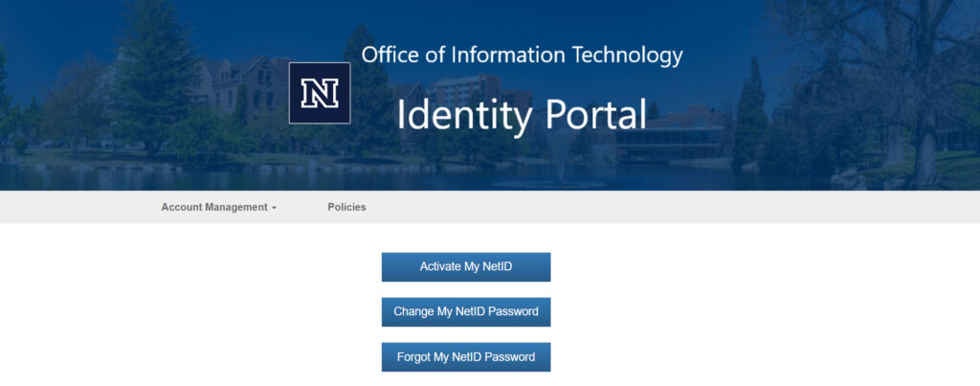Click the word Password in the Change button
This screenshot has height=386, width=980.
[512, 311]
